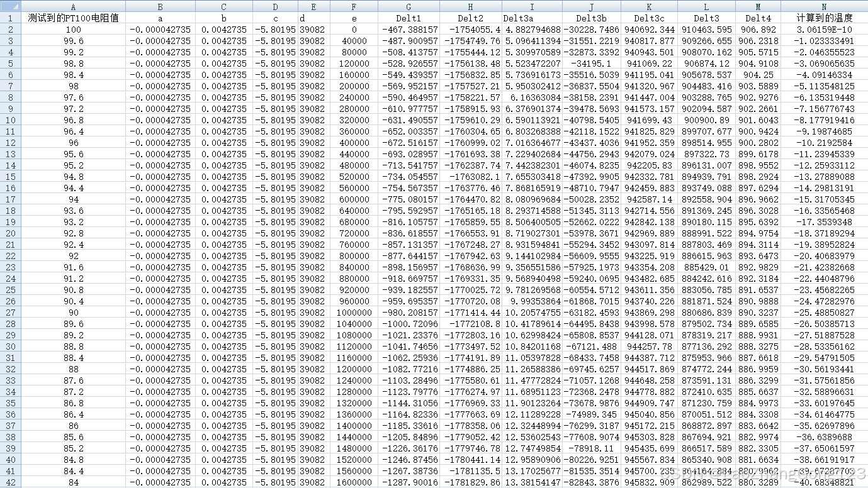This screenshot has width=868, height=488.
Task: Select the cell with value -1.023333491
Action: (824, 41)
